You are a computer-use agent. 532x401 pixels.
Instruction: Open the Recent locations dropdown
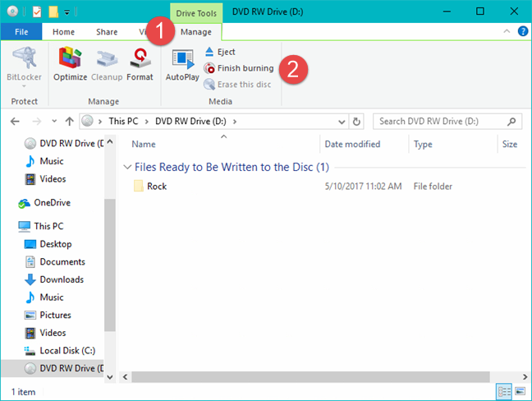tap(54, 122)
